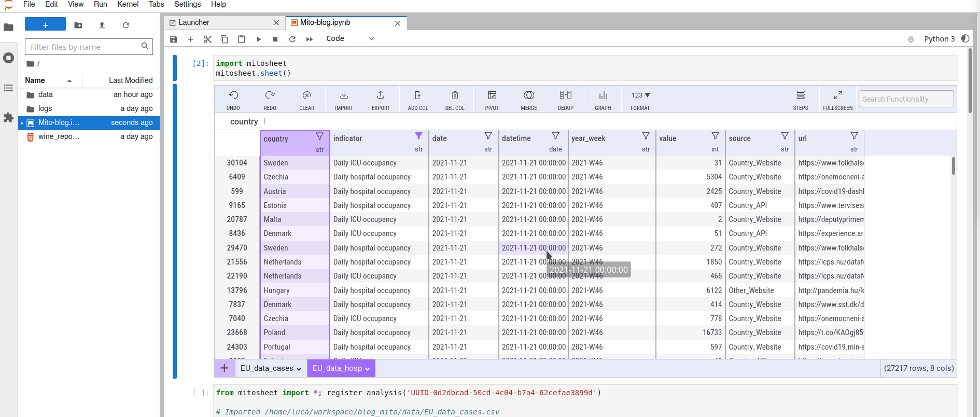Image resolution: width=980 pixels, height=417 pixels.
Task: Click the Mito REDO icon
Action: click(x=270, y=95)
